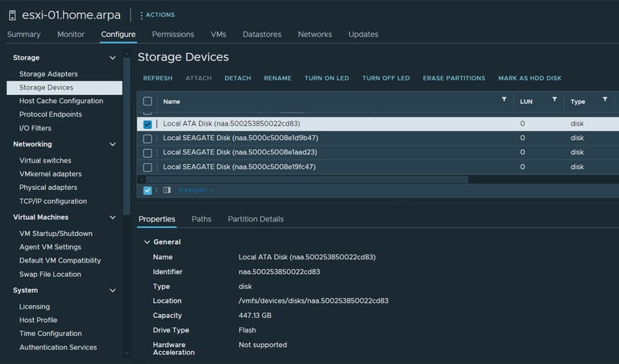Click the table's horizontal scrollbar
The height and width of the screenshot is (364, 619).
point(322,180)
